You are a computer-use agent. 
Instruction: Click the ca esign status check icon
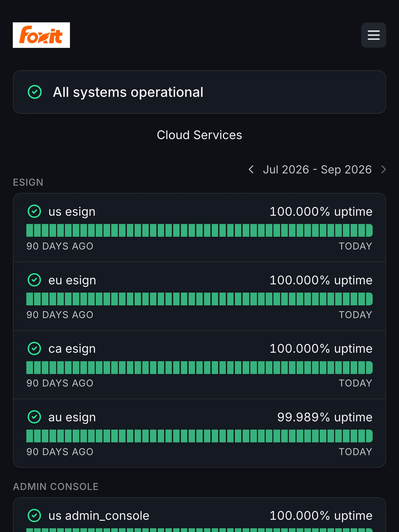point(34,348)
